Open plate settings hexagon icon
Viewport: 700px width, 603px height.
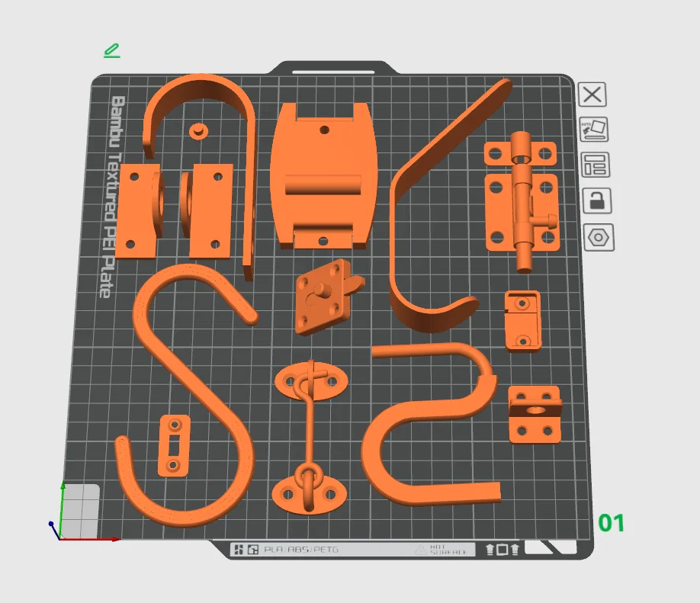tap(599, 237)
